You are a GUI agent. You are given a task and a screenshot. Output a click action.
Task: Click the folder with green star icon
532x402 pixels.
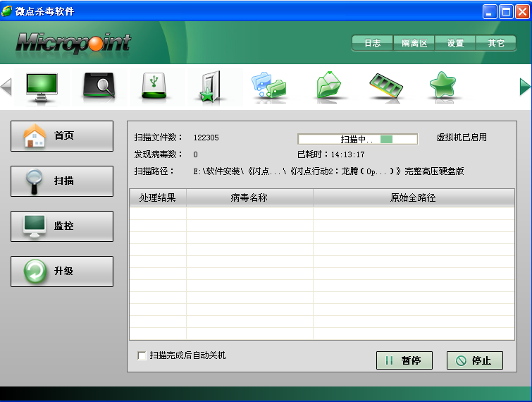(211, 87)
